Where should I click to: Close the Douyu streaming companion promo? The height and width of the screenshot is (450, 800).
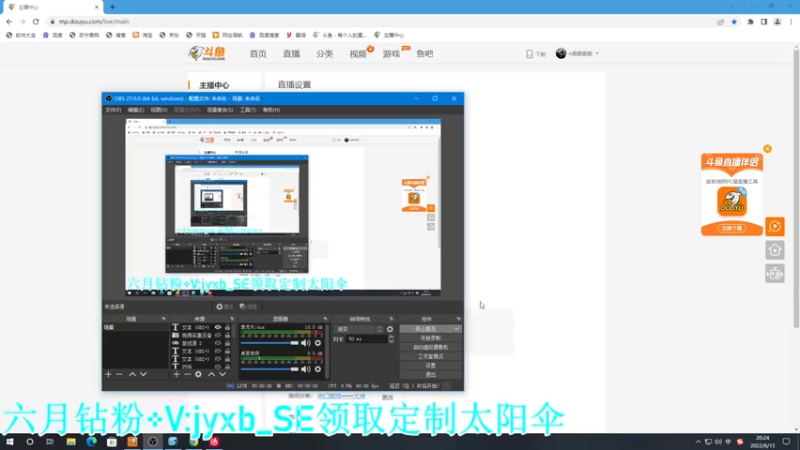767,148
